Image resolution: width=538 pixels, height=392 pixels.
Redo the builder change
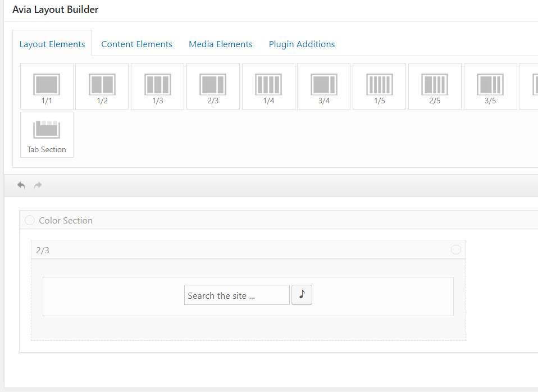click(38, 185)
